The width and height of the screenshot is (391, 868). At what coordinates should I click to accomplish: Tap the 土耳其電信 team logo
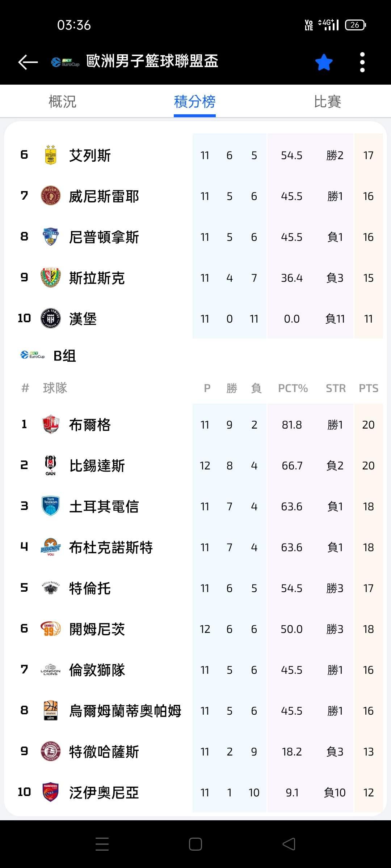(51, 506)
